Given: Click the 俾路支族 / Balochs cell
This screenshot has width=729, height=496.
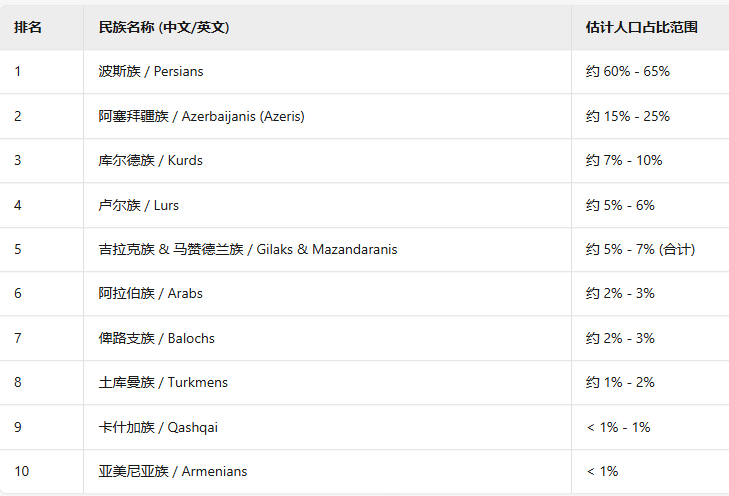Looking at the screenshot, I should pos(157,338).
